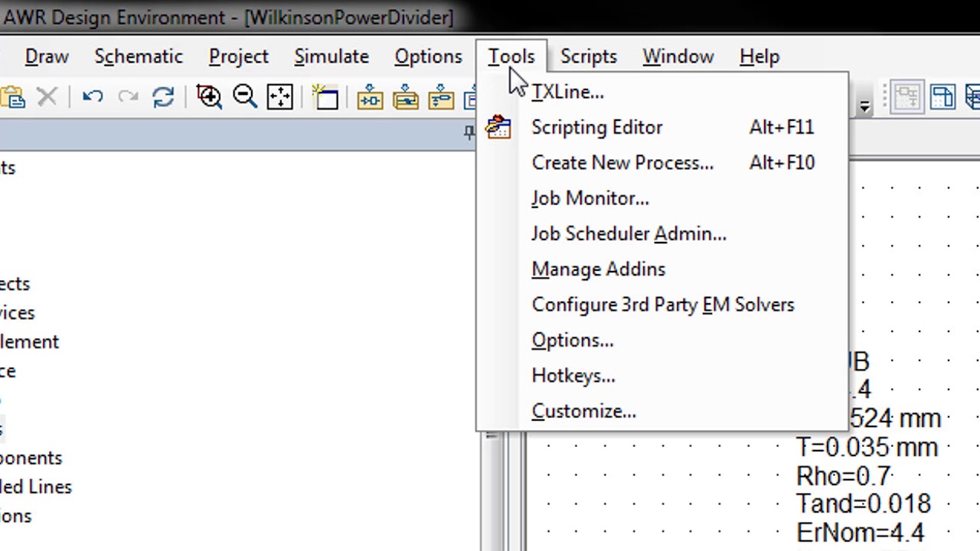Click the View Layout toolbar icon
This screenshot has height=551, width=980.
coord(942,97)
